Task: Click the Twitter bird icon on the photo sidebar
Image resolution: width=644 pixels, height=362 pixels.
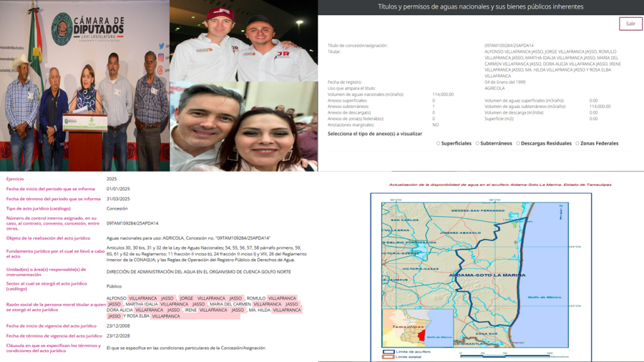Action: 161,45
